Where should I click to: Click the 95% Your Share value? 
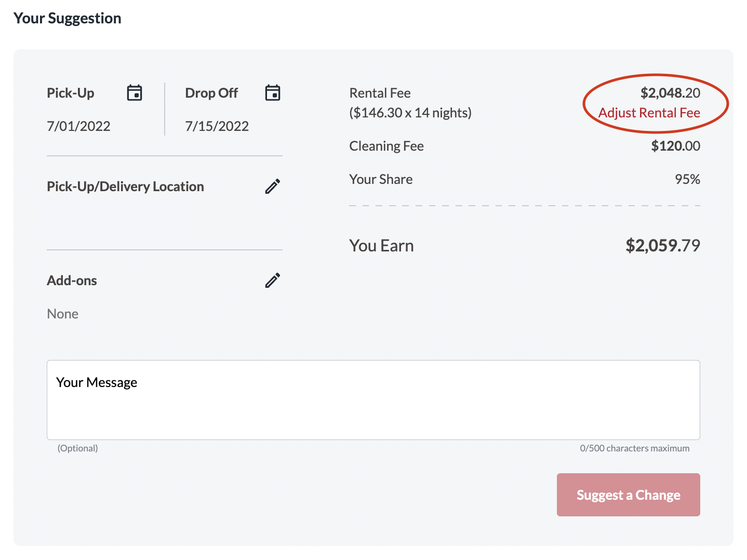(687, 179)
